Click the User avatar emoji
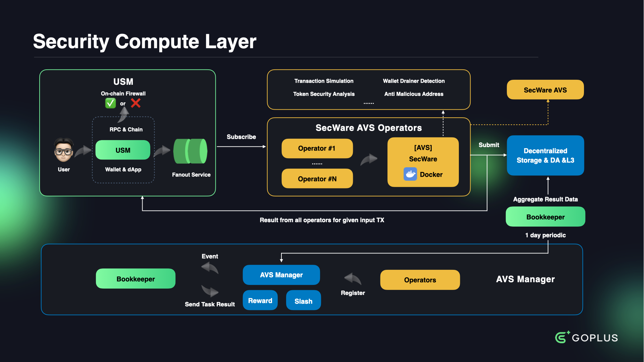The width and height of the screenshot is (644, 362). (63, 150)
